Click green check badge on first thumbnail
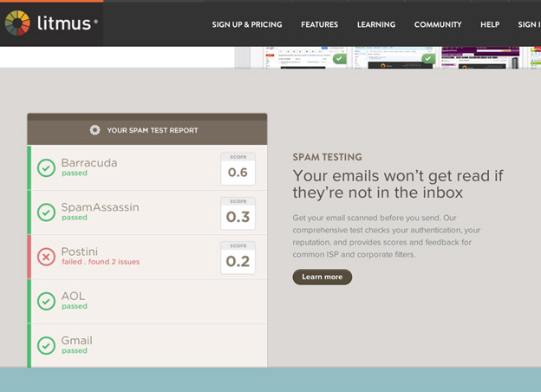This screenshot has height=392, width=541. tap(340, 59)
